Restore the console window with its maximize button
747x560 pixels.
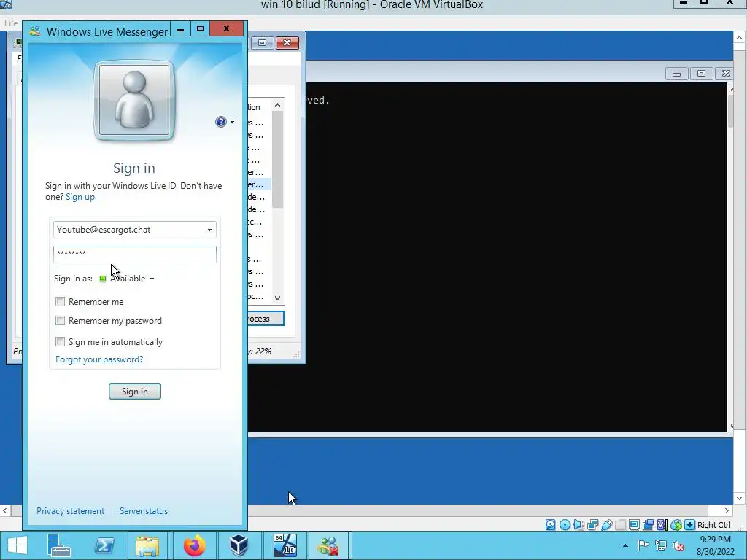[701, 74]
